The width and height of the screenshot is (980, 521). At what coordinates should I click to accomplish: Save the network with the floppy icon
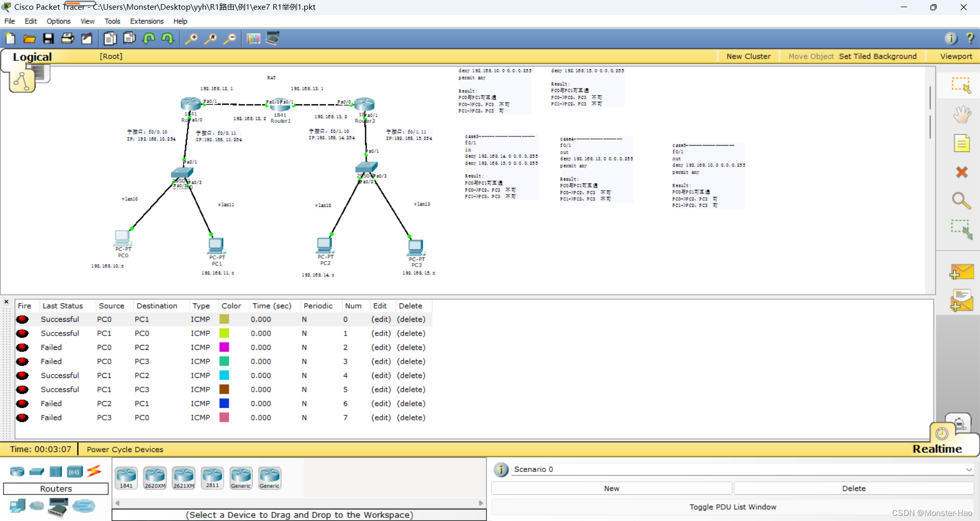click(48, 39)
